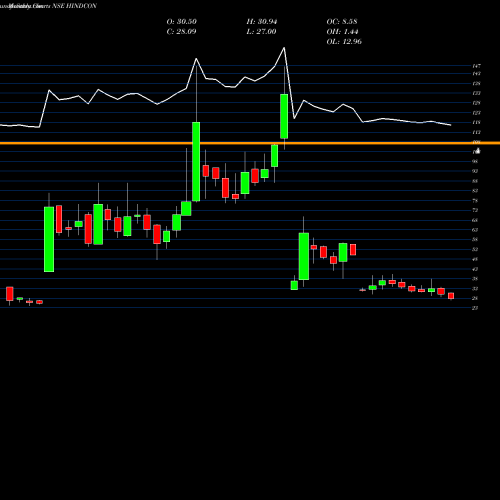Click the 72 price axis label
Screen dimensions: 500x500
(x=475, y=210)
